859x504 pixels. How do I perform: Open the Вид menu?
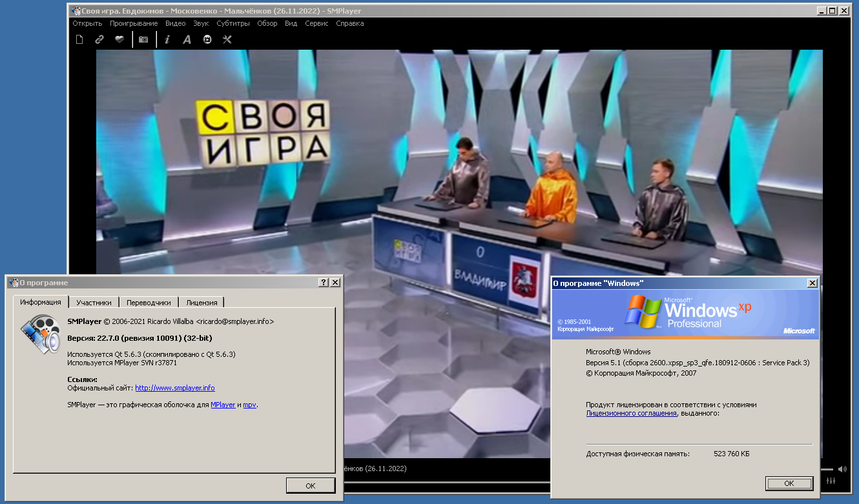tap(291, 23)
